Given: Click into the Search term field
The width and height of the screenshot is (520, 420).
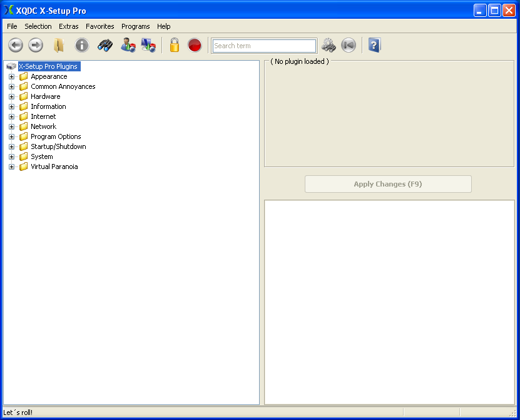Looking at the screenshot, I should click(264, 46).
